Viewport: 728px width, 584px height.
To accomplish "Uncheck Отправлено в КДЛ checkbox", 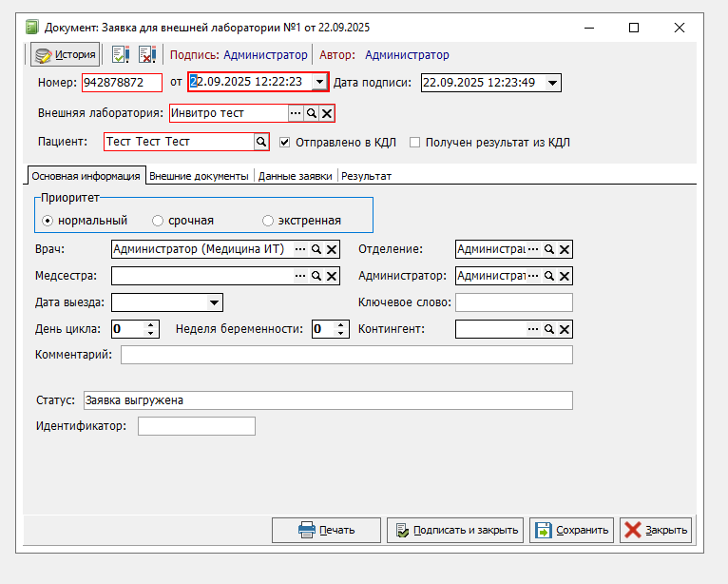I will (285, 143).
